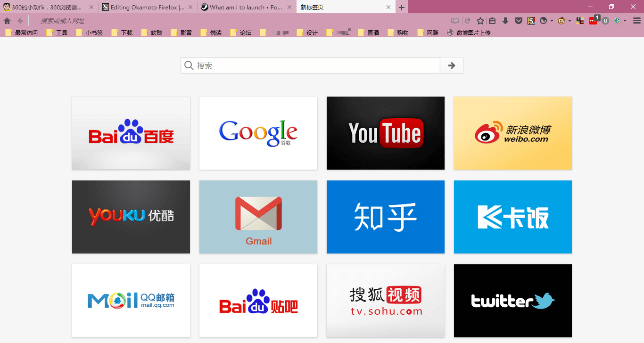Click the globe extension icon in toolbar

click(543, 21)
